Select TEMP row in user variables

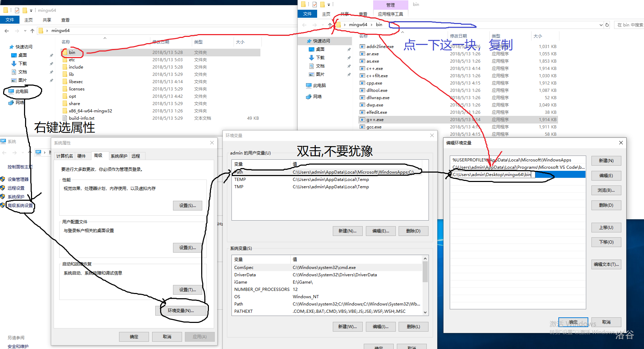[x=327, y=180]
